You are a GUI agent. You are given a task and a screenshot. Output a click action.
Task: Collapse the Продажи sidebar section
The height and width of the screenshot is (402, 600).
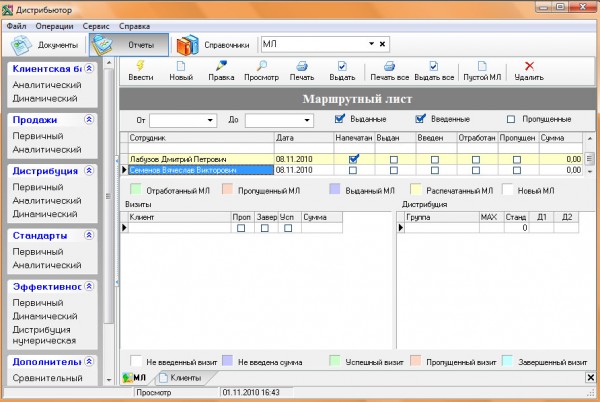click(89, 119)
